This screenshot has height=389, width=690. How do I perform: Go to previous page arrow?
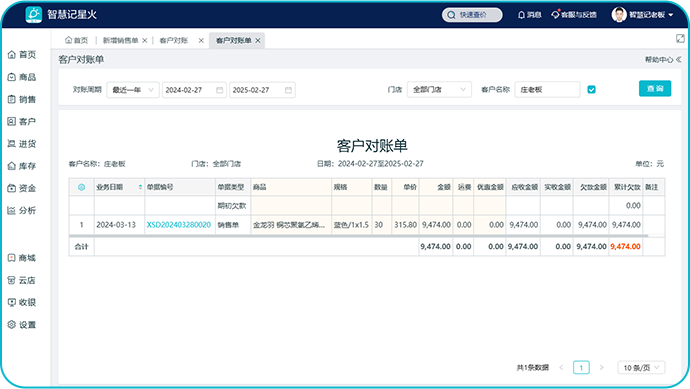tap(561, 367)
